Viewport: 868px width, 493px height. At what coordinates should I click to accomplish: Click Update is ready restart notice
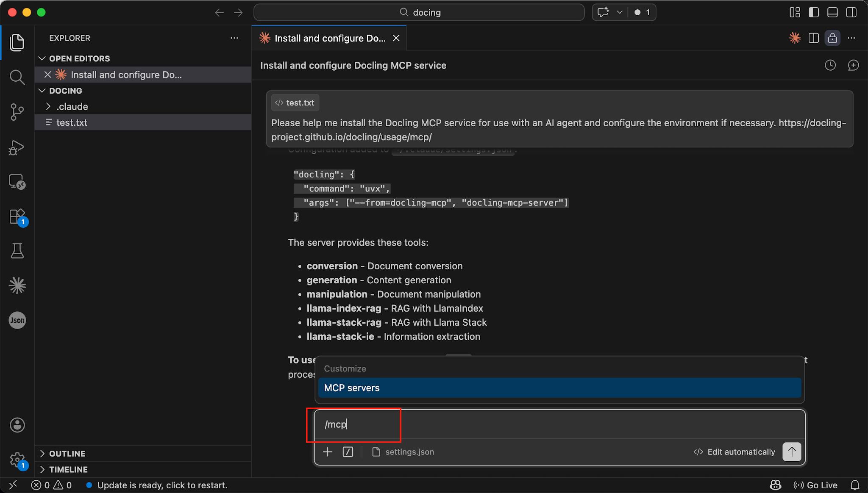click(162, 485)
